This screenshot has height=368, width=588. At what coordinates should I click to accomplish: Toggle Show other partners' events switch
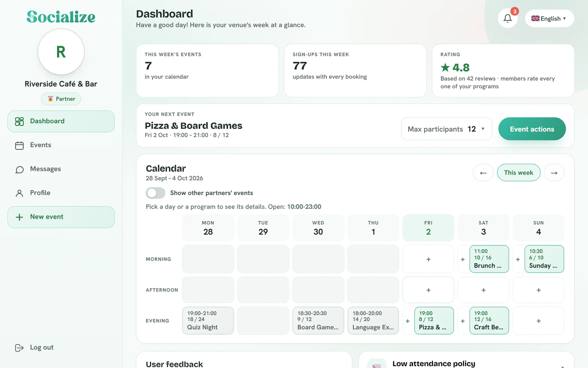[x=155, y=193]
